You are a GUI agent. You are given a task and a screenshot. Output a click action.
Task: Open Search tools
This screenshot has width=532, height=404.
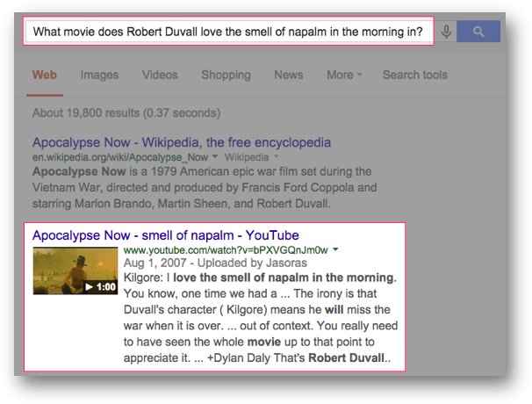pos(415,75)
